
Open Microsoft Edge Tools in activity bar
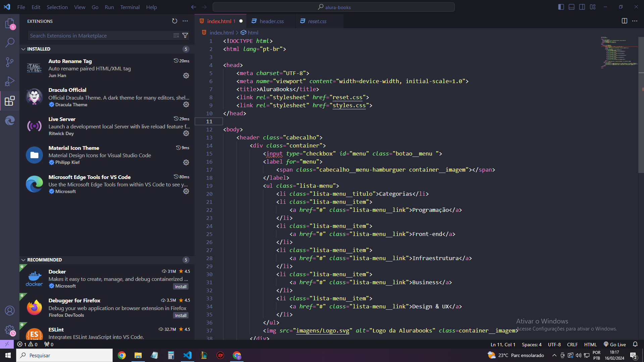pyautogui.click(x=10, y=120)
